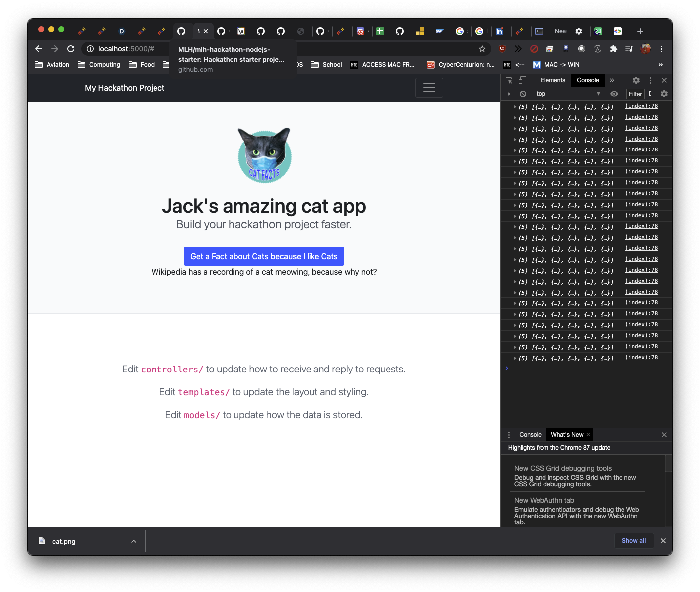Click Get a Fact about Cats button

click(x=264, y=256)
